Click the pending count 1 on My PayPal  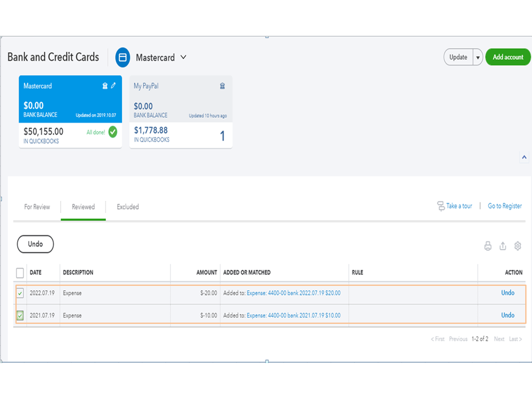(x=222, y=136)
